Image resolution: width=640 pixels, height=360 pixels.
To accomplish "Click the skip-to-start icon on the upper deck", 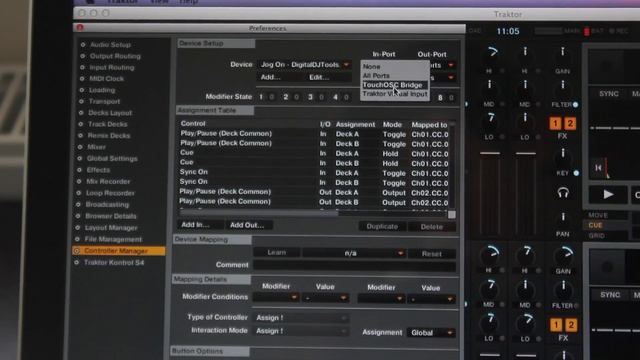I will pyautogui.click(x=598, y=168).
